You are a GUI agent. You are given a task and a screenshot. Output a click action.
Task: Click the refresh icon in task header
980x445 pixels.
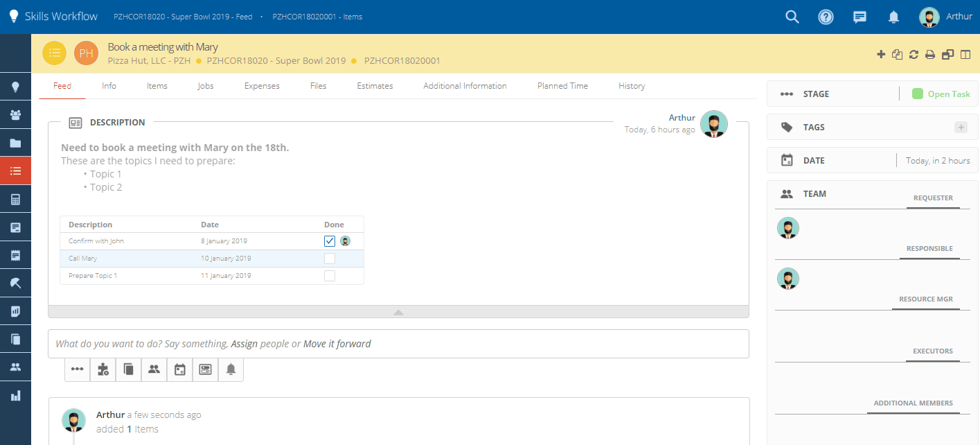[914, 54]
